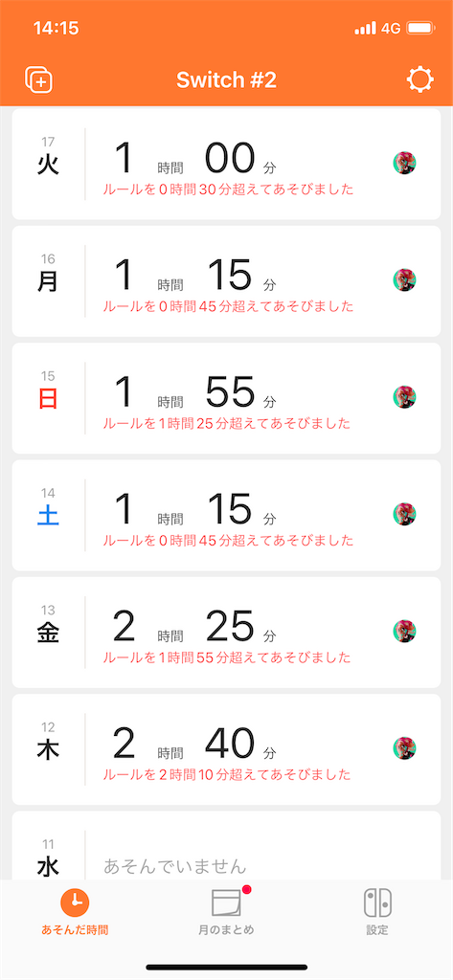Open the settings gear icon
453x980 pixels.
[419, 80]
